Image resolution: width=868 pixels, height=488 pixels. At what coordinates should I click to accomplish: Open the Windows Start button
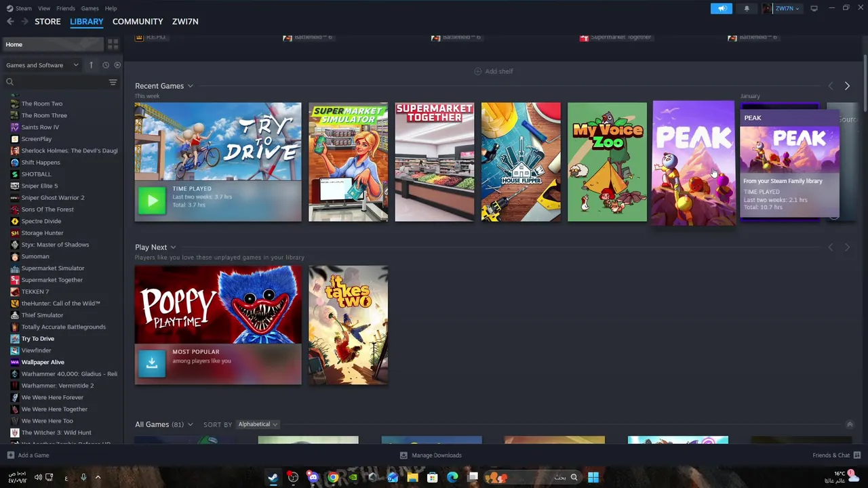(593, 477)
